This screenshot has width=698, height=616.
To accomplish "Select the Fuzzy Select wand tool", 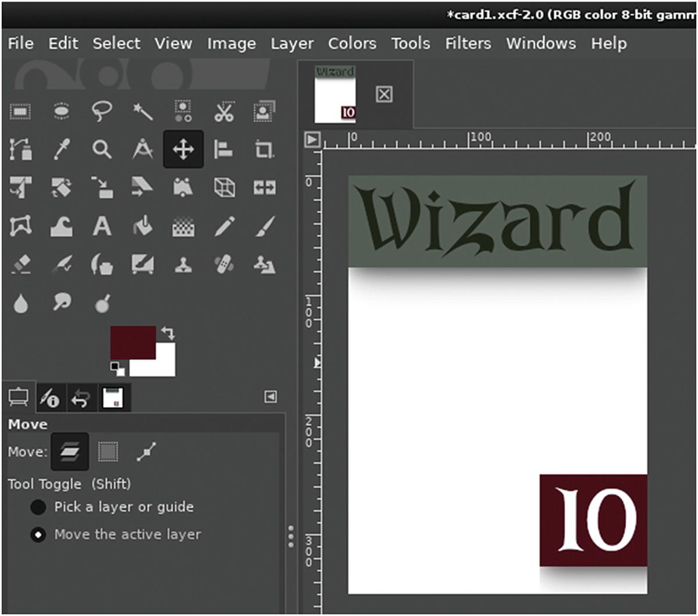I will pyautogui.click(x=143, y=111).
